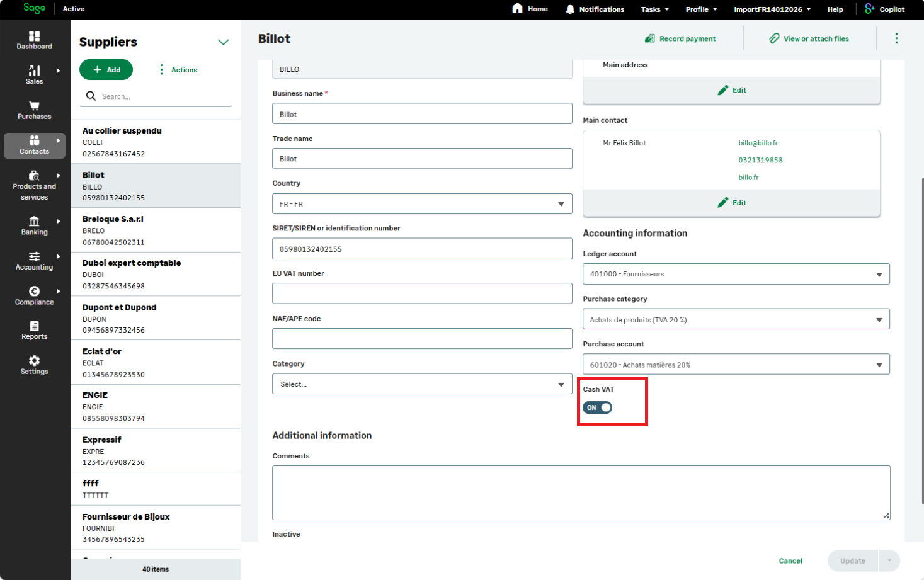Select supplier Duboi expert comptable
The height and width of the screenshot is (580, 924).
(156, 274)
